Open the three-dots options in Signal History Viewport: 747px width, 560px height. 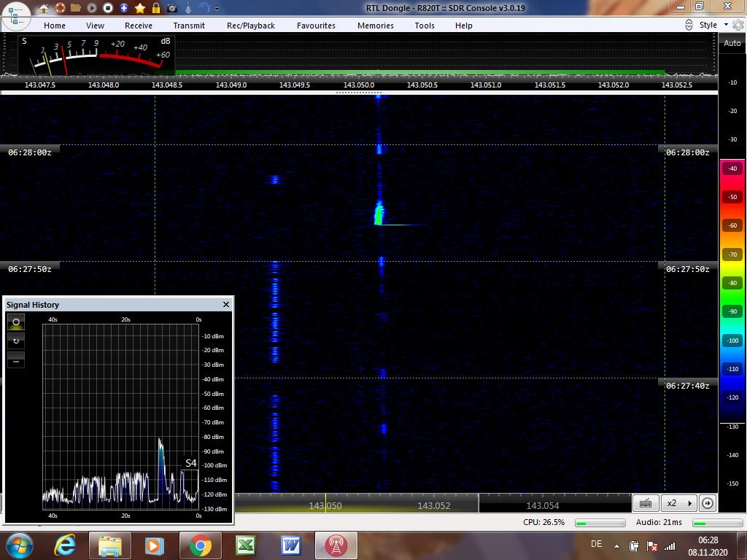point(16,361)
